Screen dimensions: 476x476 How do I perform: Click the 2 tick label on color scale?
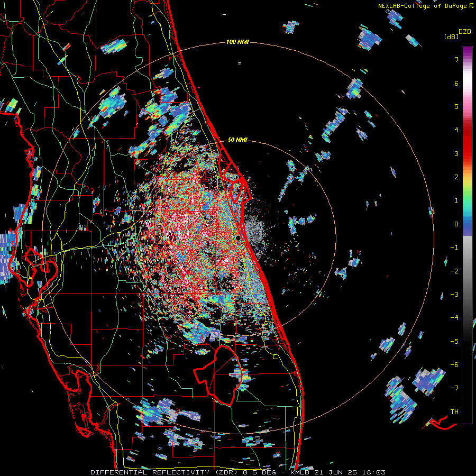[456, 177]
